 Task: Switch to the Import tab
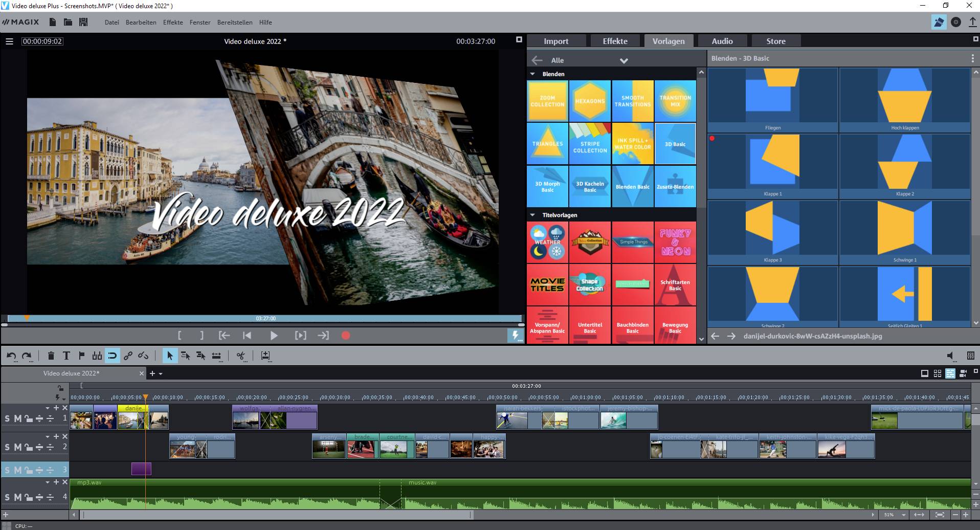coord(556,41)
